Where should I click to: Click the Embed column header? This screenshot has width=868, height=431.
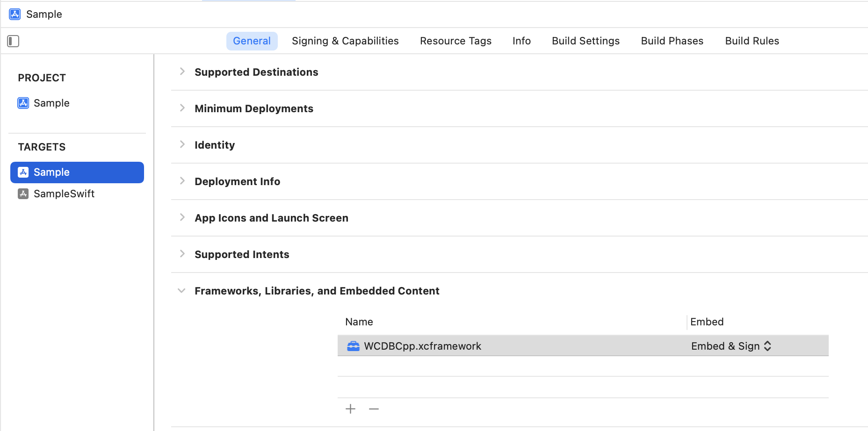pos(707,322)
